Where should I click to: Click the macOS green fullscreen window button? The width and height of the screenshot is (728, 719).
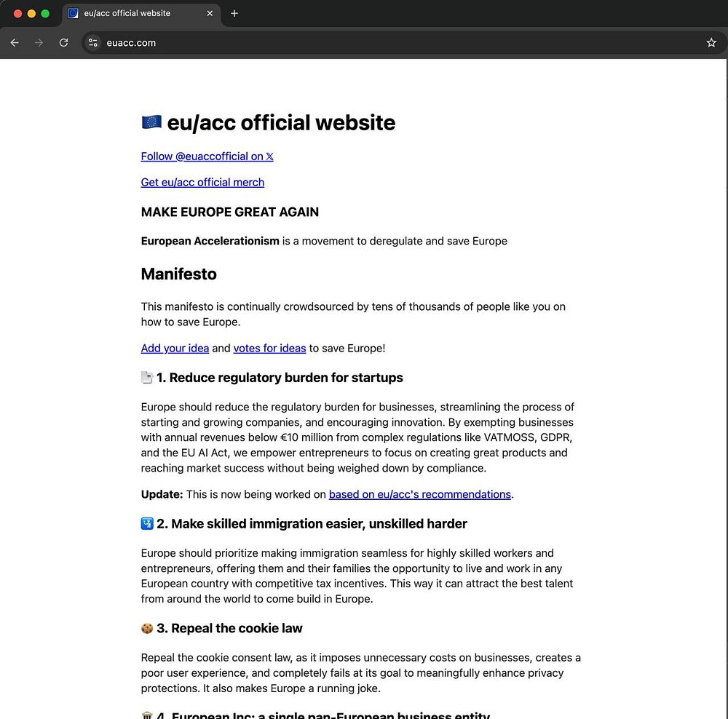point(45,13)
